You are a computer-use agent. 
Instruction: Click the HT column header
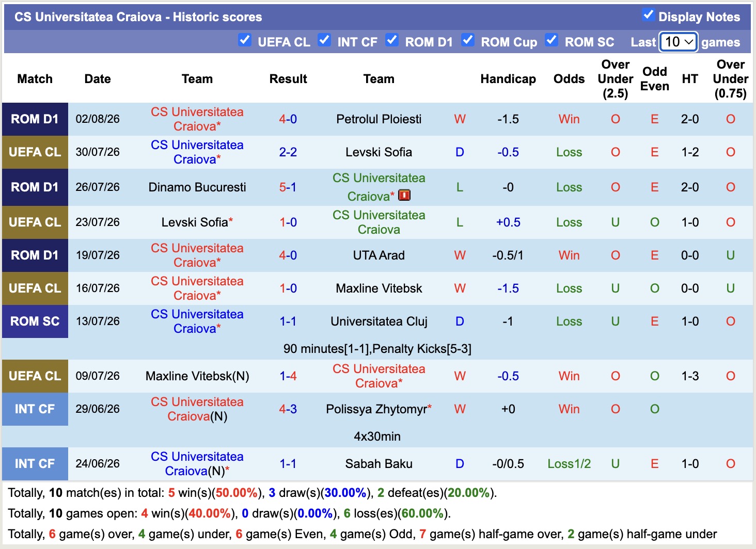pyautogui.click(x=690, y=79)
